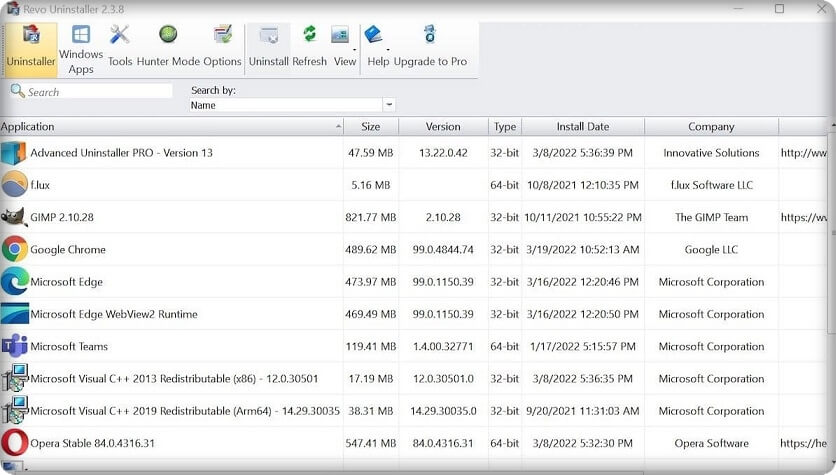
Task: Sort list by Application column
Action: [x=171, y=127]
